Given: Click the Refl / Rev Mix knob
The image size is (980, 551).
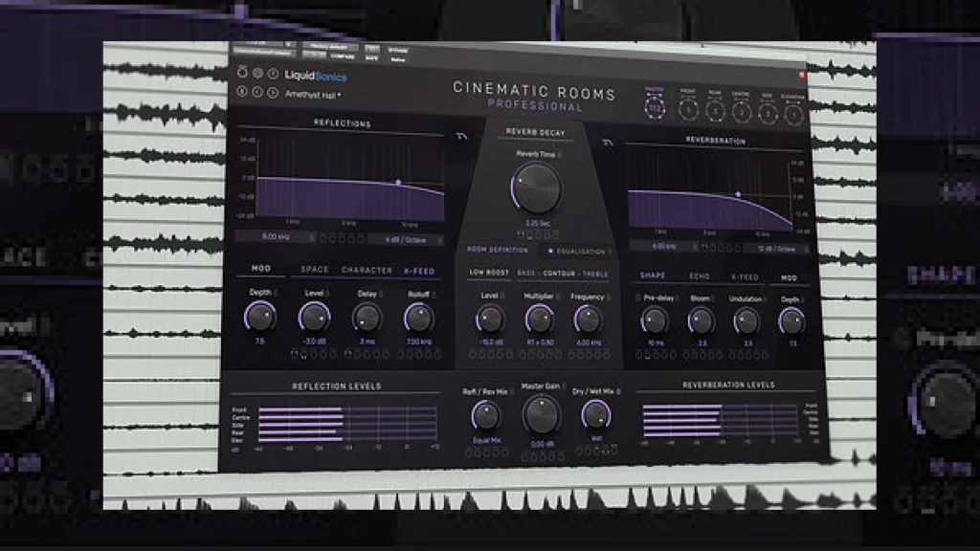Looking at the screenshot, I should pyautogui.click(x=485, y=416).
